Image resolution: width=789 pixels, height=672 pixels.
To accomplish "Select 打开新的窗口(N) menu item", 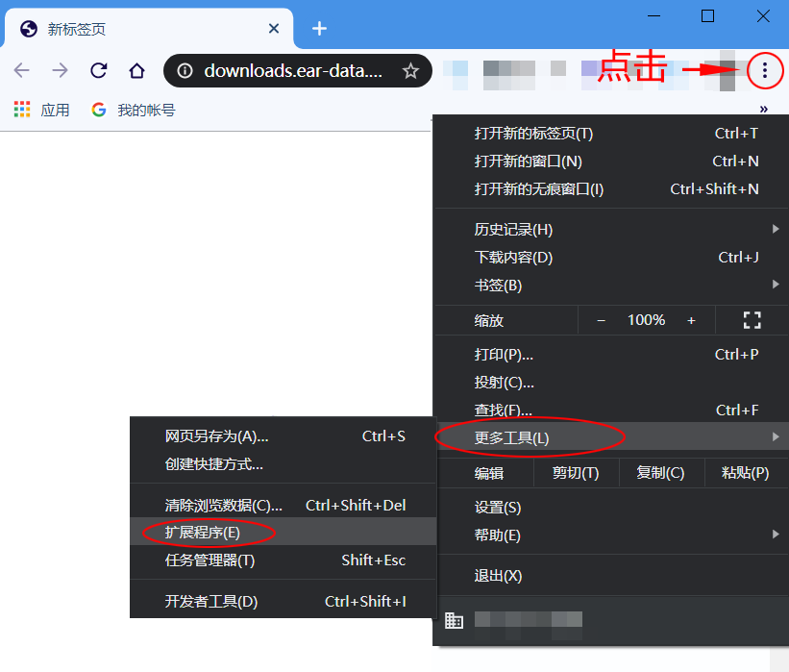I will (611, 162).
